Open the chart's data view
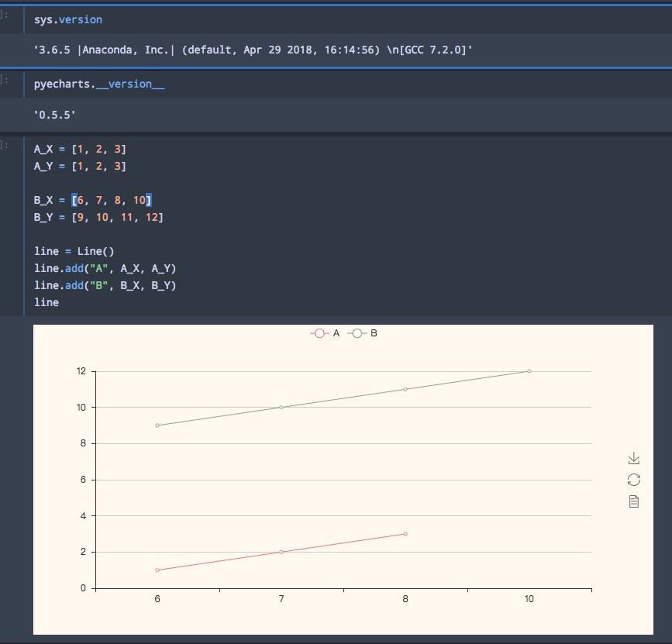This screenshot has width=672, height=644. point(634,501)
